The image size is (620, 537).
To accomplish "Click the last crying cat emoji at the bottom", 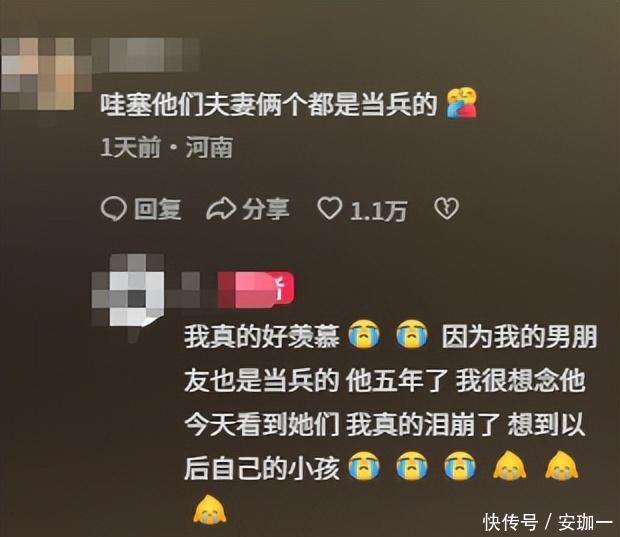I will click(210, 509).
